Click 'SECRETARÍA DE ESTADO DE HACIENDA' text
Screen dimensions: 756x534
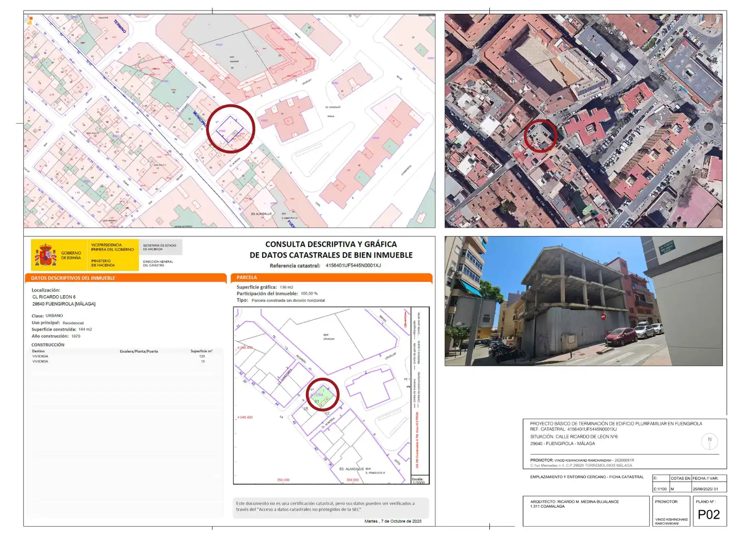[159, 247]
